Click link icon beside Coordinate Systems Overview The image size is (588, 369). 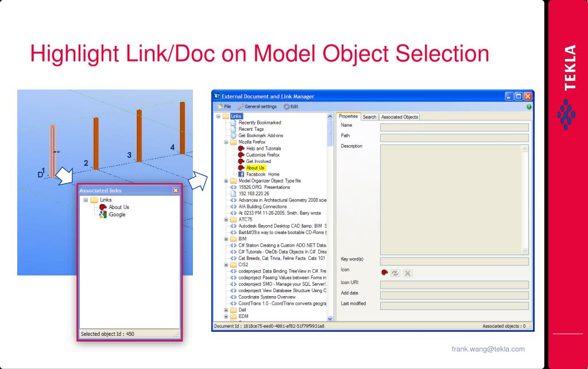pyautogui.click(x=233, y=297)
